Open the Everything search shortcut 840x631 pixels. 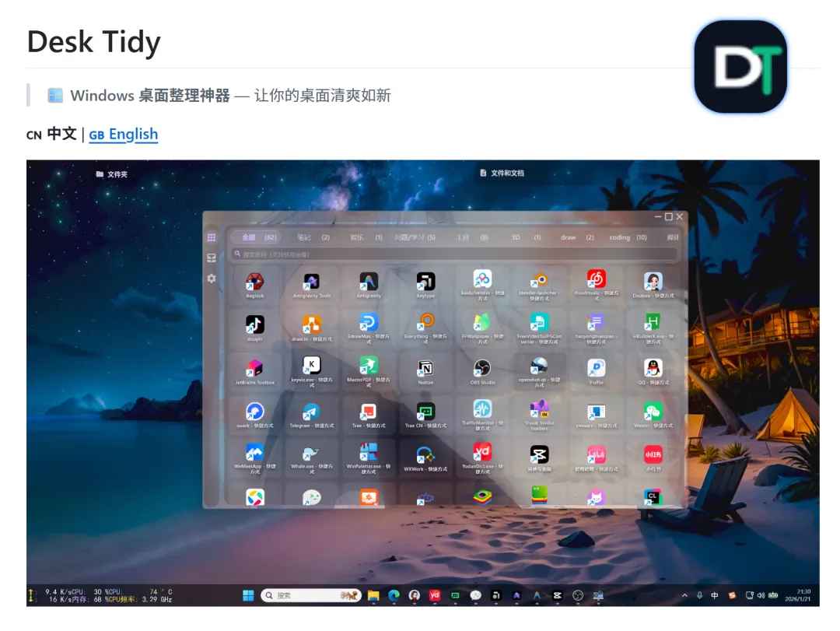point(426,323)
